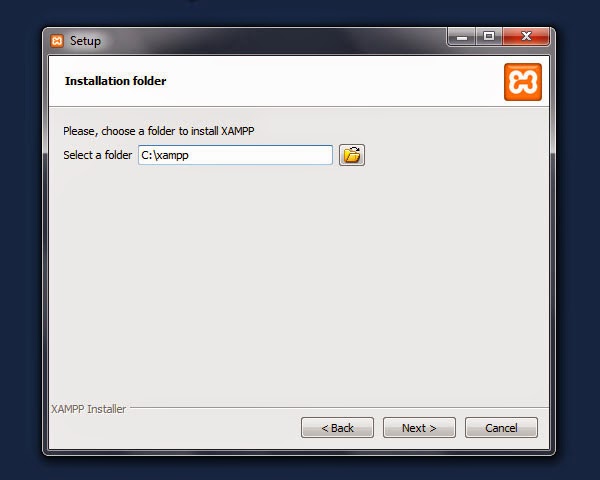Click the 'Select a folder' label
This screenshot has height=480, width=600.
coord(98,155)
